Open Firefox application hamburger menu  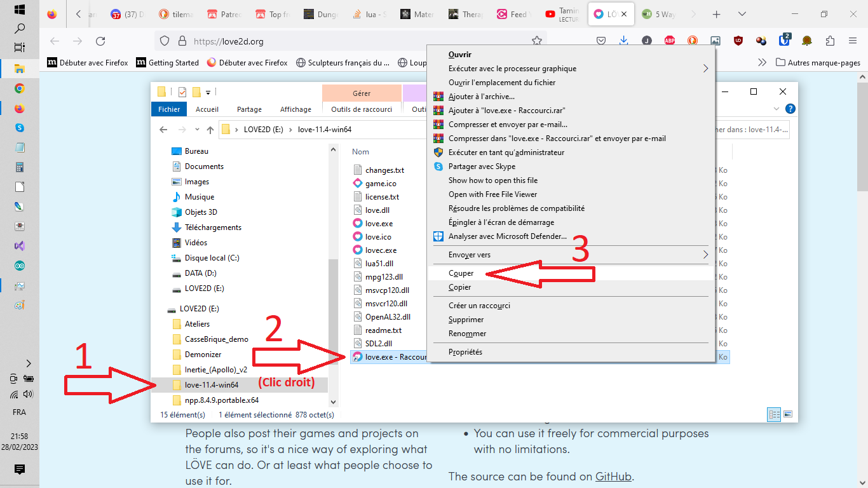pyautogui.click(x=853, y=41)
